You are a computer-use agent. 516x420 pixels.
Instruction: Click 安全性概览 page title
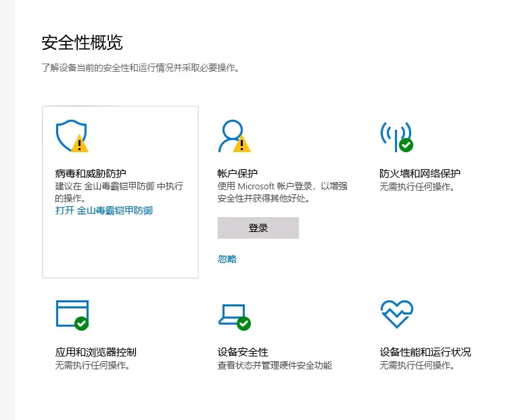coord(83,43)
